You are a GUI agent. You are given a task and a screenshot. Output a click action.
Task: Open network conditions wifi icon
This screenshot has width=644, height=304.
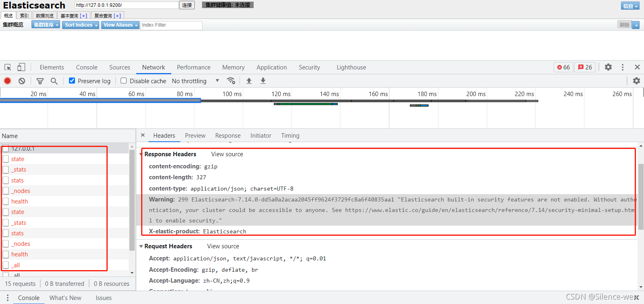point(231,81)
